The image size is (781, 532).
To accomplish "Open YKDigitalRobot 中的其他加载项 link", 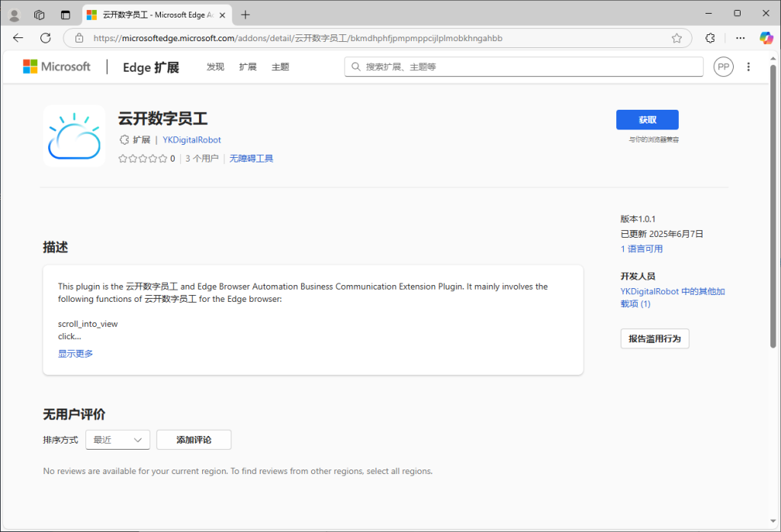I will point(673,297).
